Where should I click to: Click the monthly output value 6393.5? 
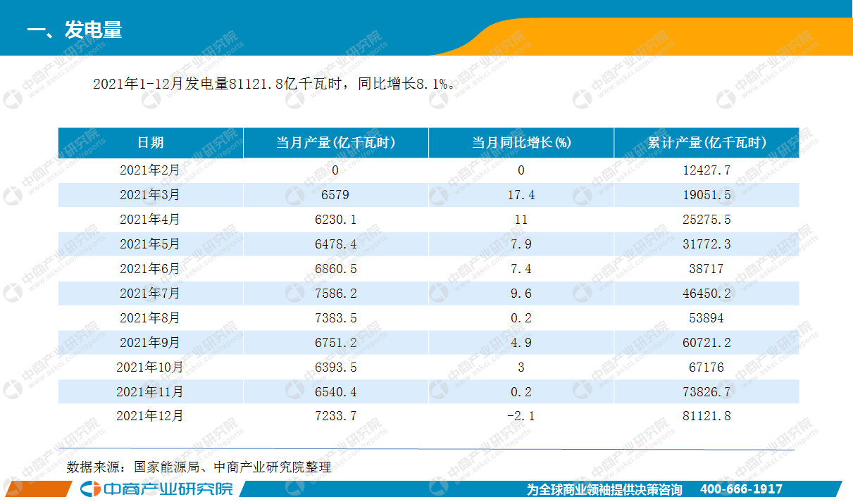[x=335, y=367]
